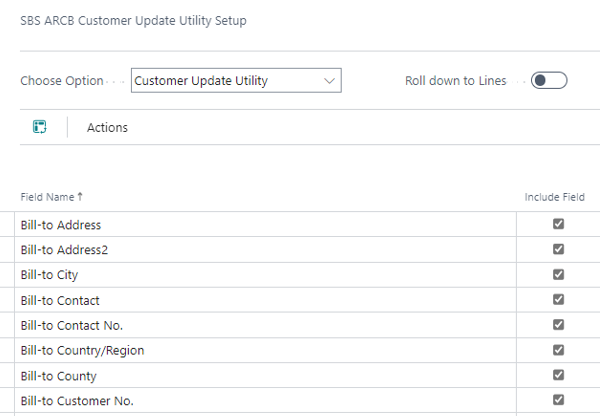This screenshot has width=600, height=416.
Task: Uncheck Include Field for Bill-to Contact No.
Action: [558, 325]
